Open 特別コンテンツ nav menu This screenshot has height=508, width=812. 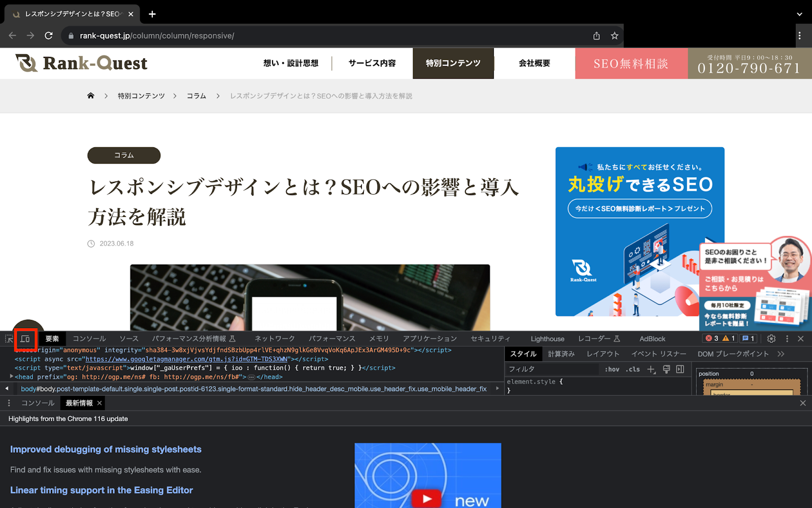point(453,63)
